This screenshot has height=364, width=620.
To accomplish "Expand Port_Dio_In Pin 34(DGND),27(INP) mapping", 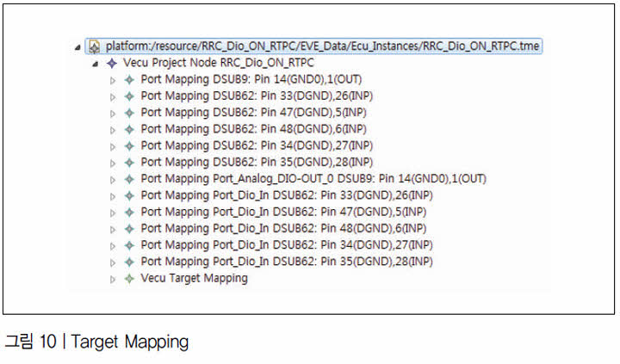I will click(113, 247).
